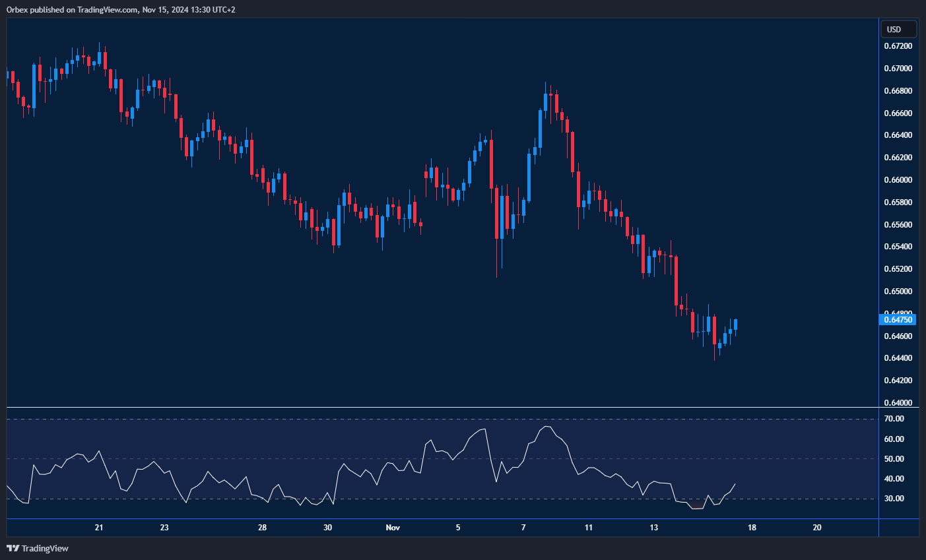The height and width of the screenshot is (560, 926).
Task: Click the Orbex published on TradingView.com header
Action: pos(120,9)
